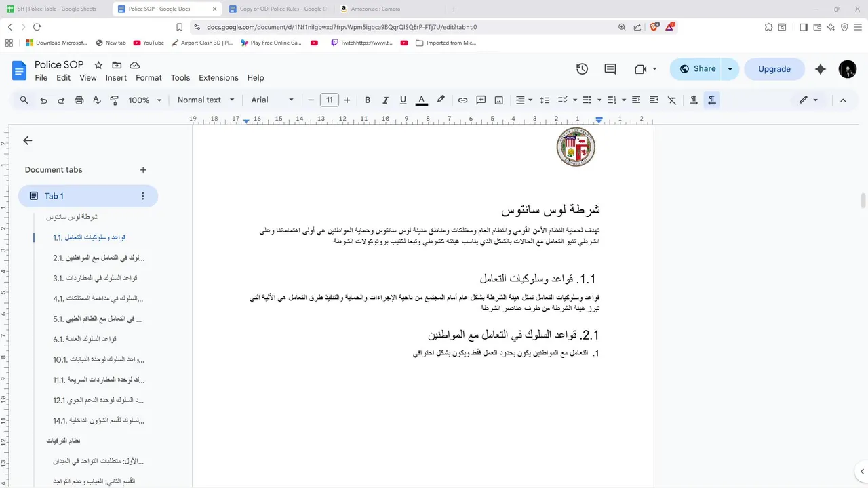Reload the page in browser
The image size is (868, 488).
(37, 27)
